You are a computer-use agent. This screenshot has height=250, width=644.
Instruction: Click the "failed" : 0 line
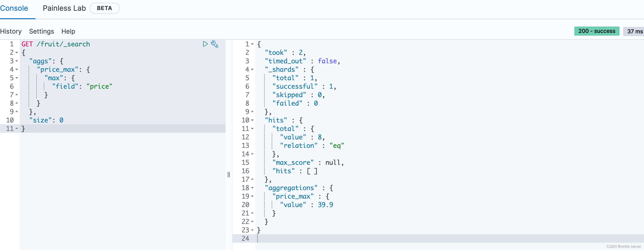pos(295,104)
